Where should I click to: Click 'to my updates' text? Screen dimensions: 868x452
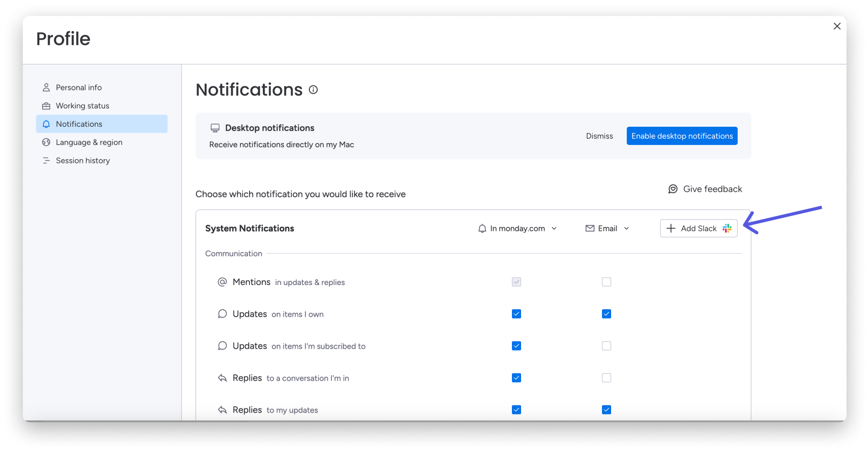(292, 410)
